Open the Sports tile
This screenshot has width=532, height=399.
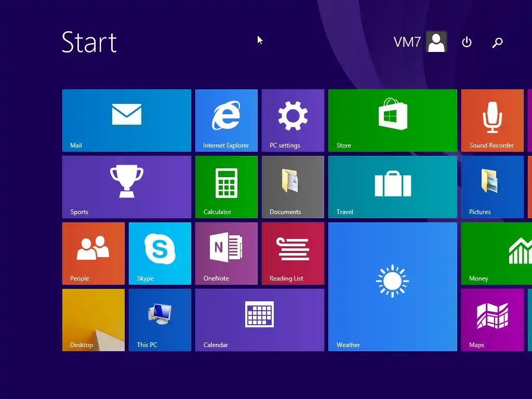point(127,187)
